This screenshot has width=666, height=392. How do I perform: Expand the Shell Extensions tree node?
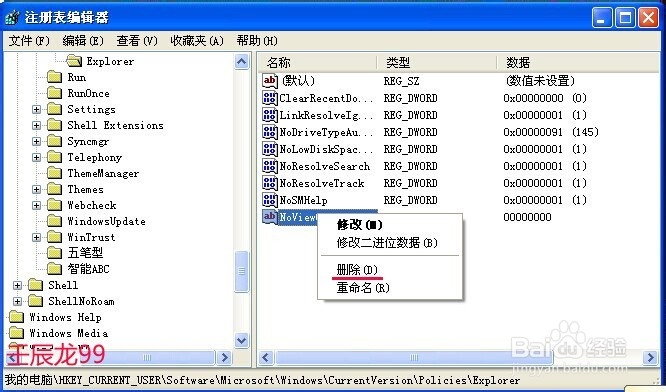(x=37, y=125)
